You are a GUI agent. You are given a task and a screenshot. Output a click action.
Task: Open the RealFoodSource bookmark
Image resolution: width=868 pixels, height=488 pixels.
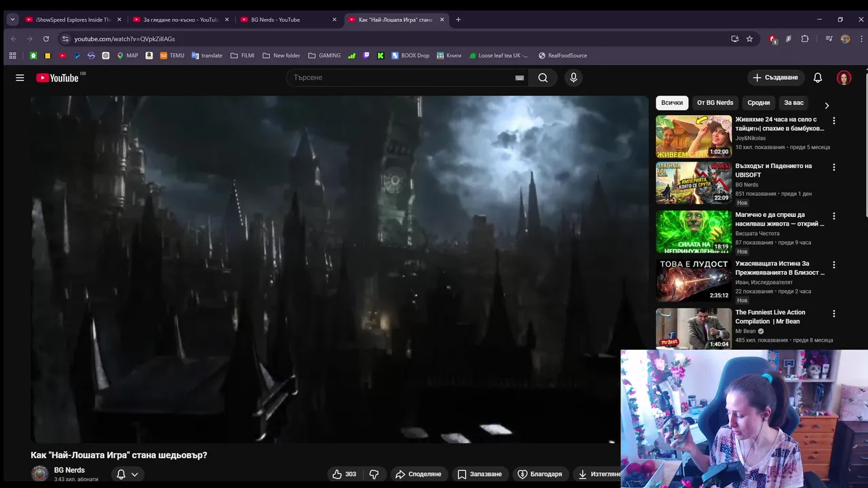pyautogui.click(x=562, y=56)
